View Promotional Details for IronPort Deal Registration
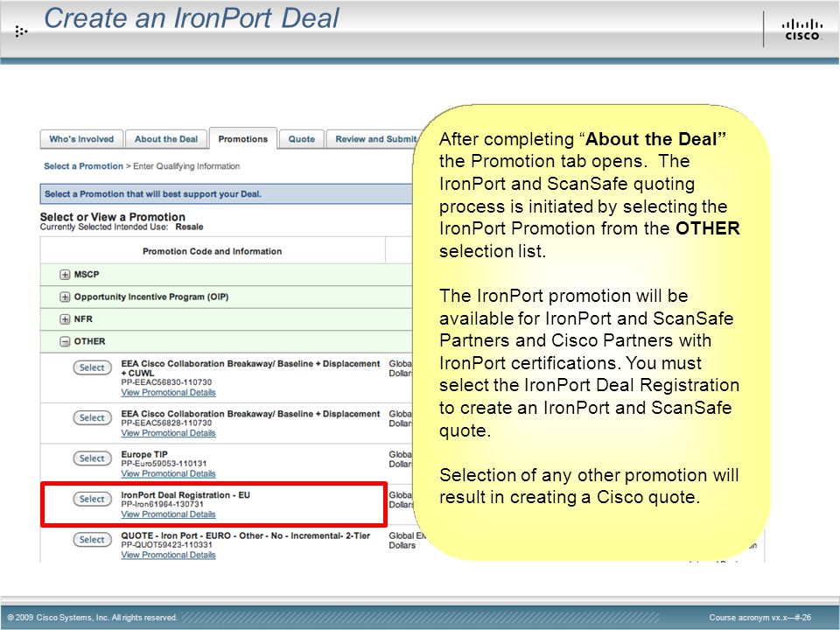Viewport: 840px width, 630px height. tap(168, 514)
